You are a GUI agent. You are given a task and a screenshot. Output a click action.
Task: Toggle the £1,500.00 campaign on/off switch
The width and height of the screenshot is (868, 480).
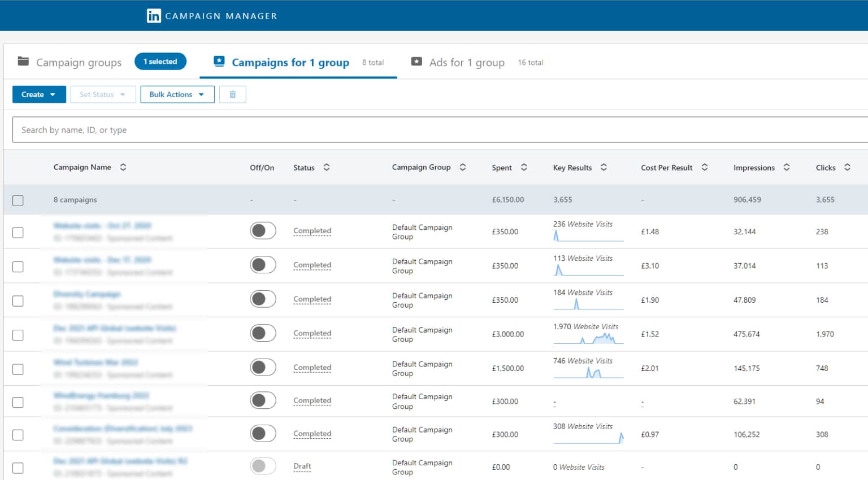coord(263,368)
